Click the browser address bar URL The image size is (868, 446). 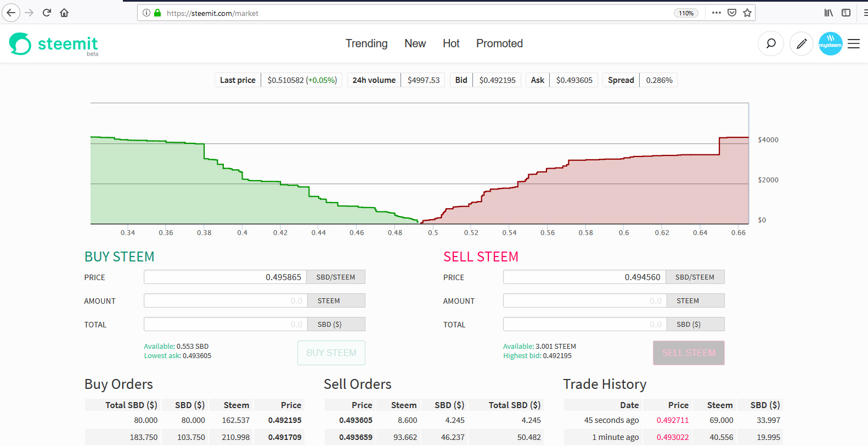[x=212, y=13]
